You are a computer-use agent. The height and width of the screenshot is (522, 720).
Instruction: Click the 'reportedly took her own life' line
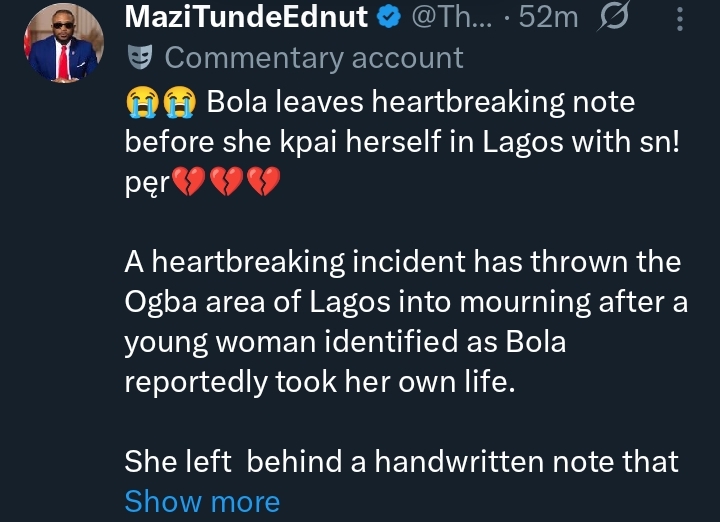318,382
